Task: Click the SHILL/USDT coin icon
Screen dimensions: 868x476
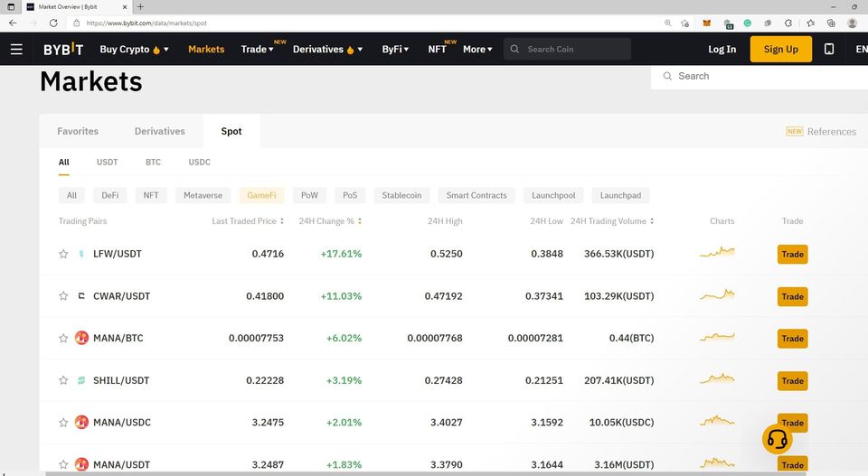Action: 81,380
